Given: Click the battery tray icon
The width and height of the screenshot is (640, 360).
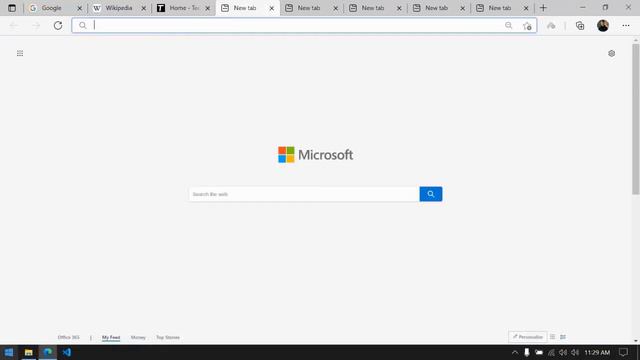Looking at the screenshot, I should pos(539,352).
